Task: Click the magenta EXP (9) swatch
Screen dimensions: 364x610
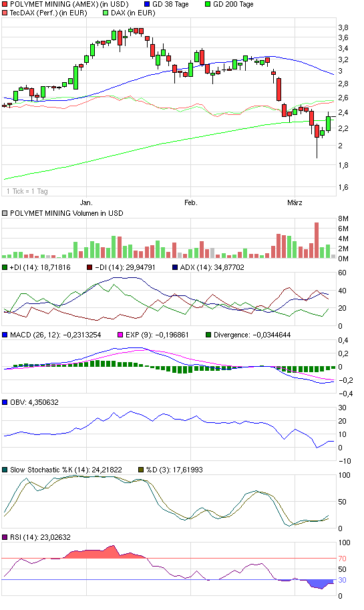Action: [120, 335]
